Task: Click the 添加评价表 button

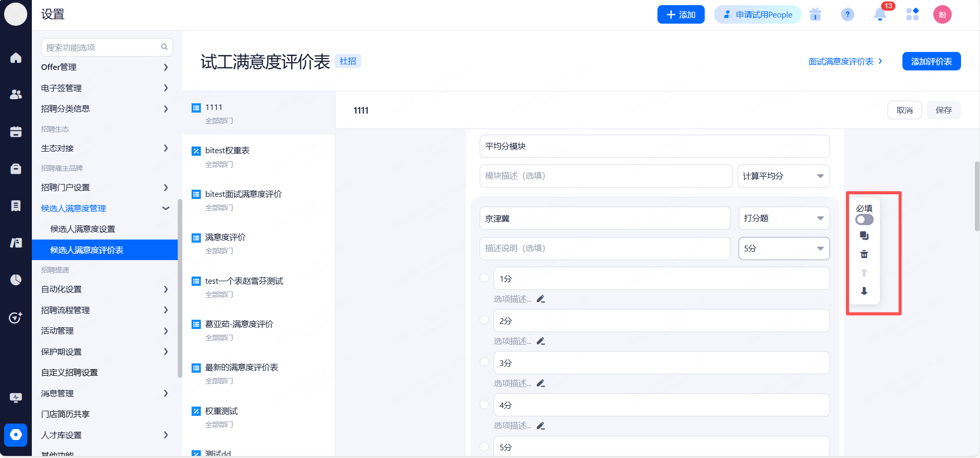Action: click(x=931, y=62)
